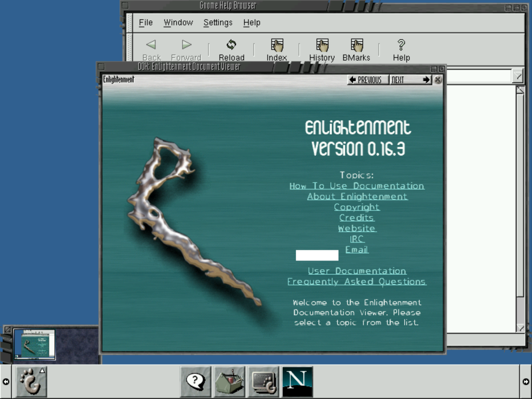View History using its toolbar icon
Image resolution: width=532 pixels, height=399 pixels.
coord(322,49)
